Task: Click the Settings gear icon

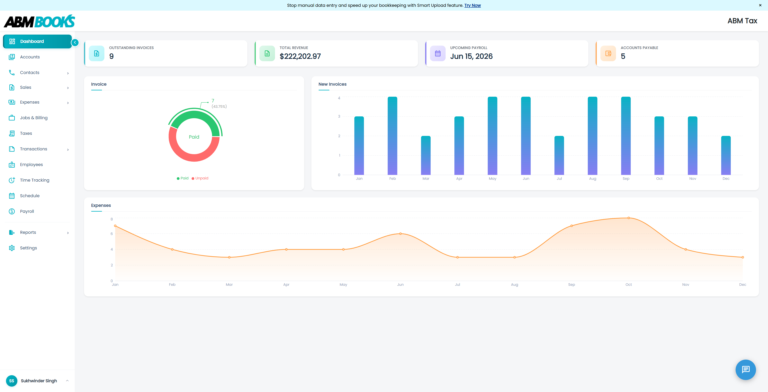Action: [12, 248]
